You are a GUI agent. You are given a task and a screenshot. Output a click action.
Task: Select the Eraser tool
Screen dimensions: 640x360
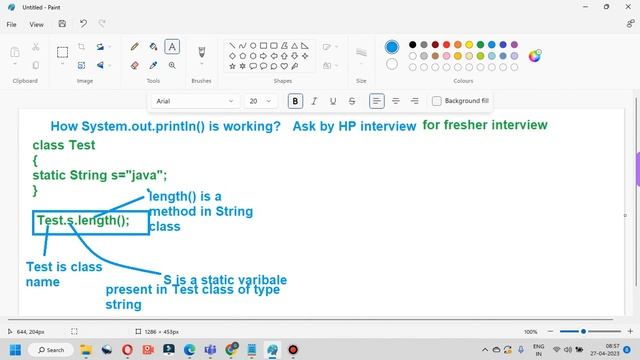tap(134, 65)
